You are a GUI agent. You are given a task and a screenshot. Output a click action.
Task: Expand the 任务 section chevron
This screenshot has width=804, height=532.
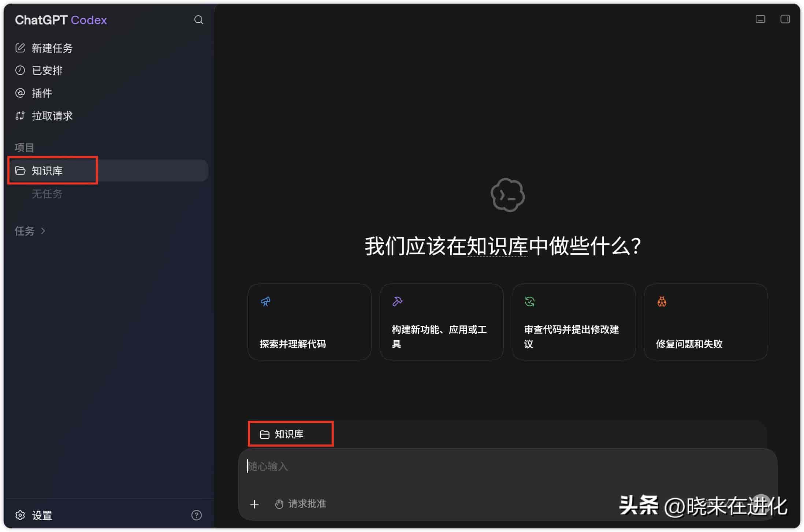pos(43,231)
